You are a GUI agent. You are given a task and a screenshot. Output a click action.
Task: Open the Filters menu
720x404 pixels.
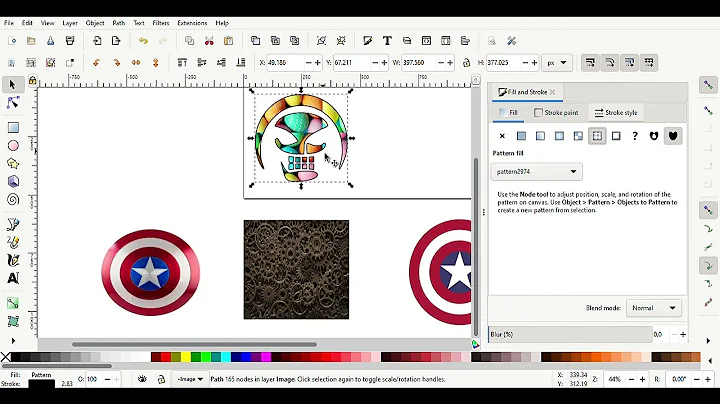coord(161,23)
